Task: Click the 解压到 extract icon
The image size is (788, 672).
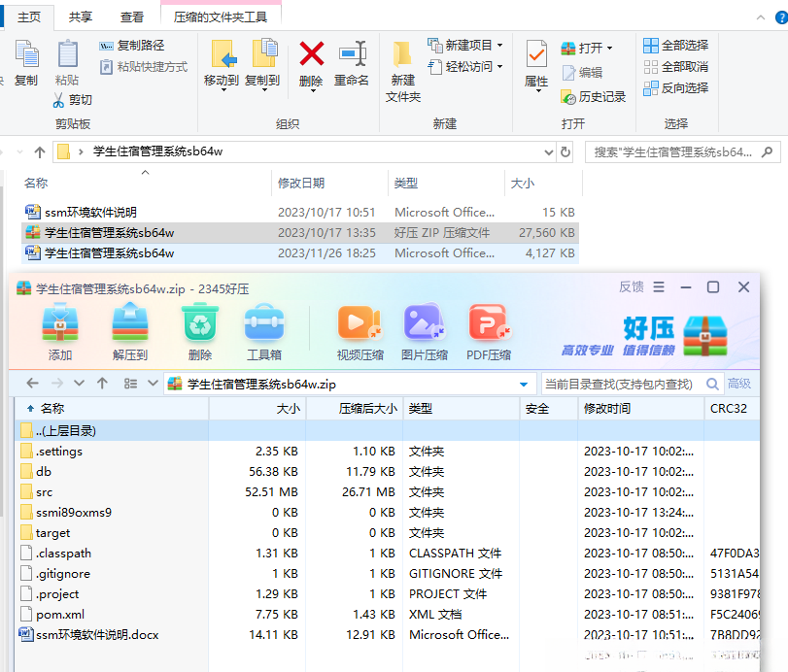Action: pyautogui.click(x=129, y=322)
